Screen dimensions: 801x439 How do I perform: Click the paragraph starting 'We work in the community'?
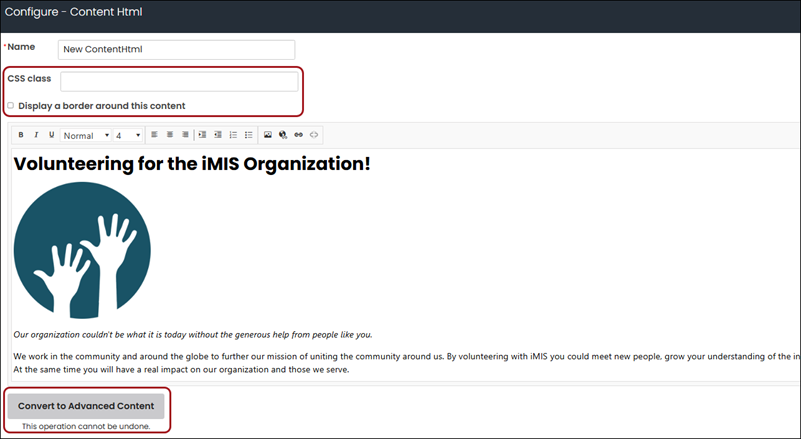click(406, 356)
